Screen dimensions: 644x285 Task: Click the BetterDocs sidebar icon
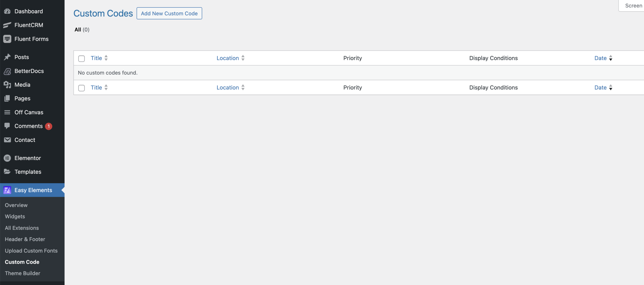pos(7,71)
